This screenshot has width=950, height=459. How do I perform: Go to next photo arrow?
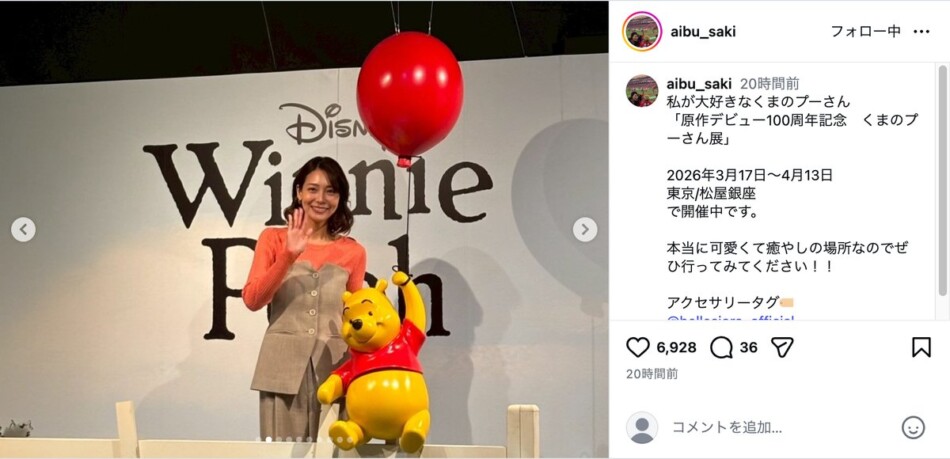[x=585, y=230]
